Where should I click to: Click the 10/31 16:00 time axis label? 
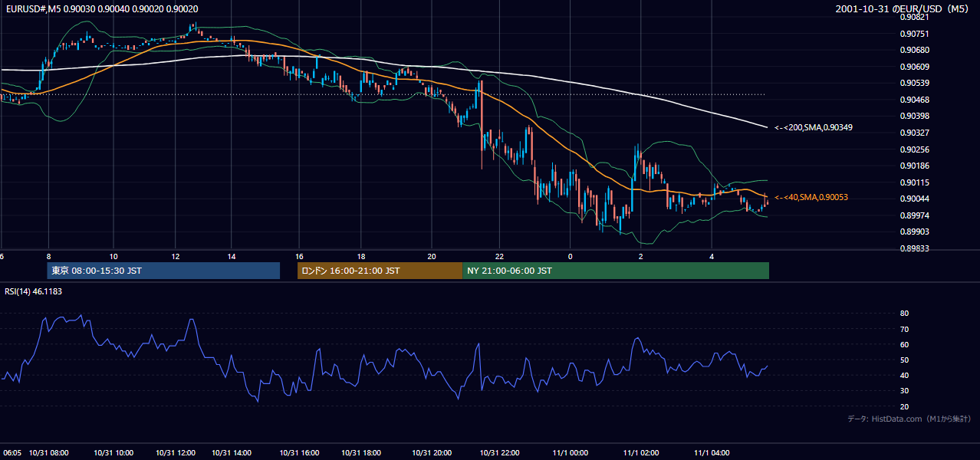point(299,453)
